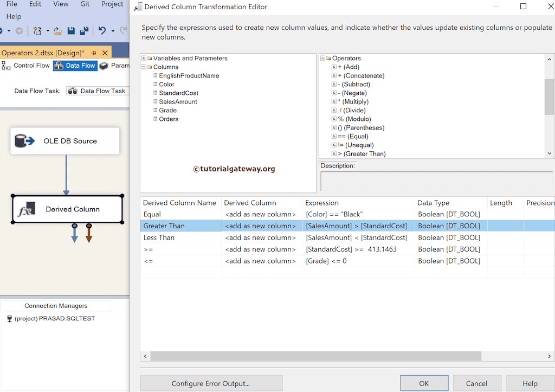Select the - (Subtract) operator
The width and height of the screenshot is (555, 392).
354,84
